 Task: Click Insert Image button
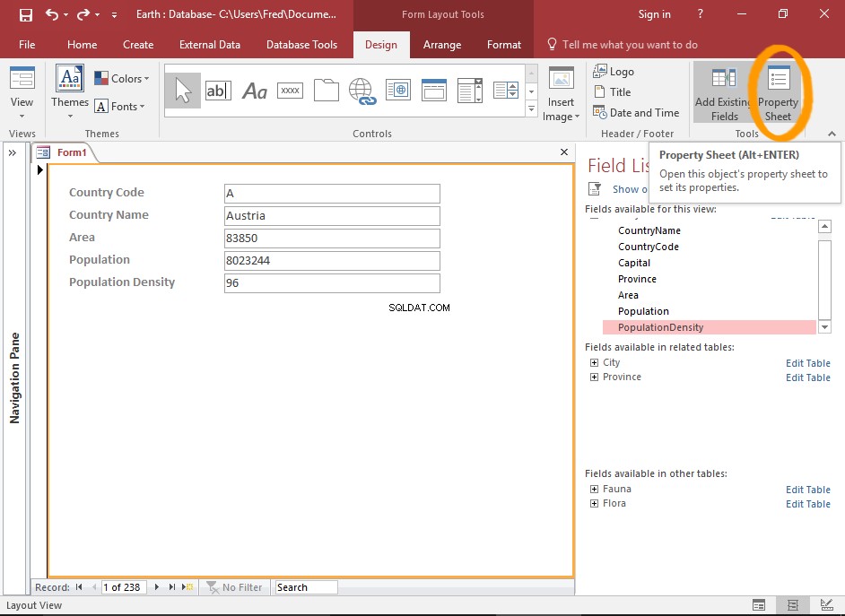point(561,95)
